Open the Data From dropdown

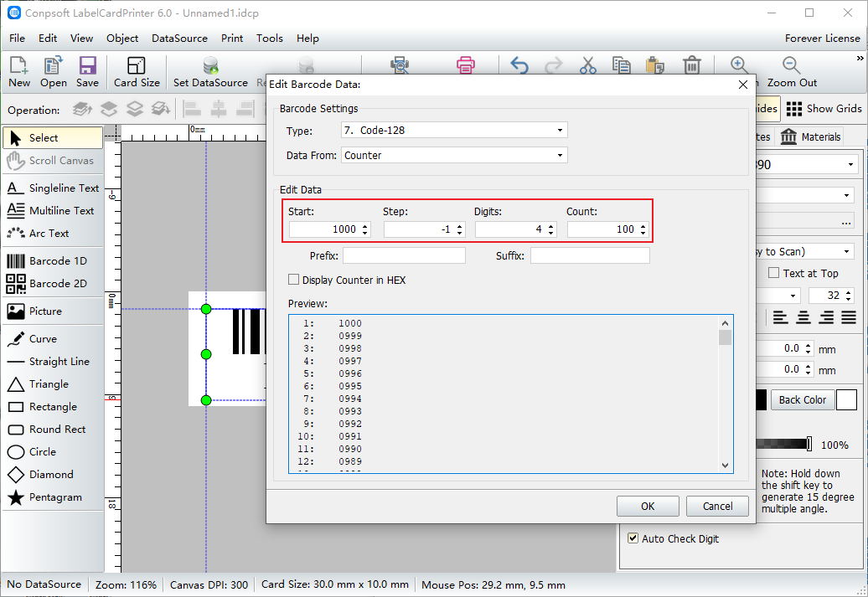pyautogui.click(x=560, y=156)
